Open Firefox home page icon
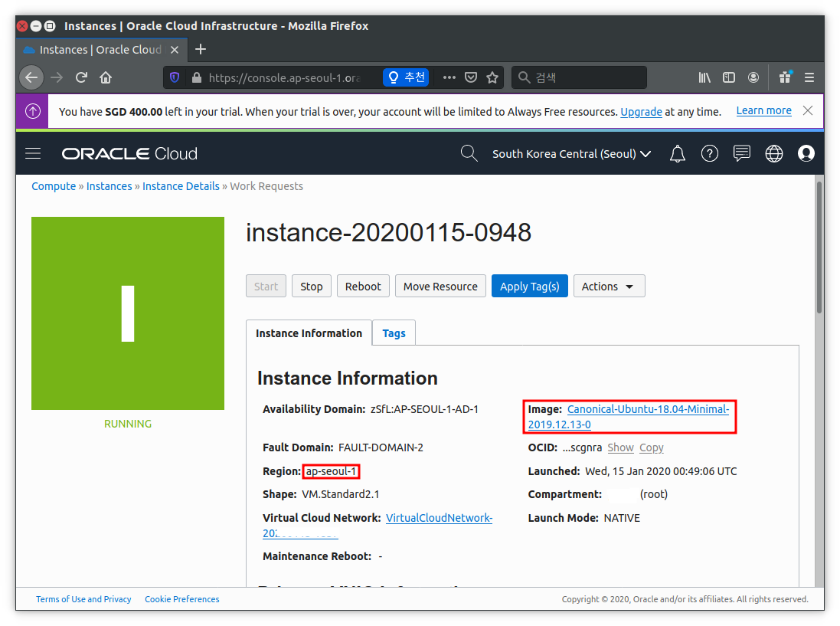Screen dimensions: 840x626 point(106,77)
